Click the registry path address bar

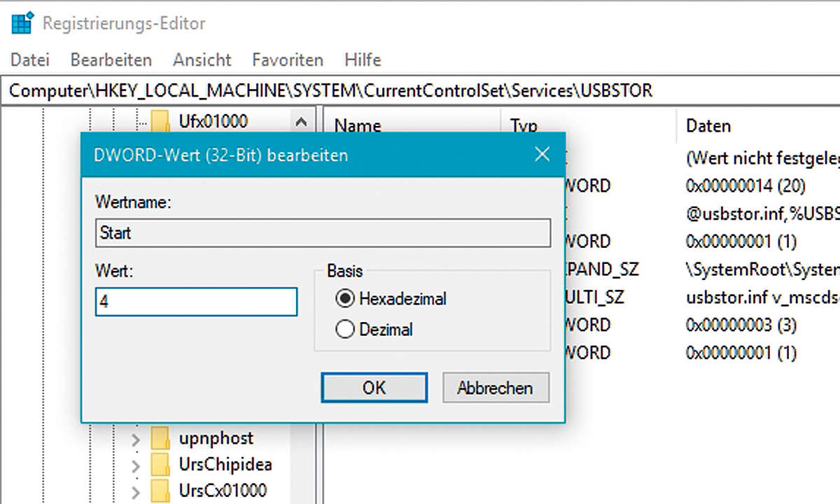420,90
